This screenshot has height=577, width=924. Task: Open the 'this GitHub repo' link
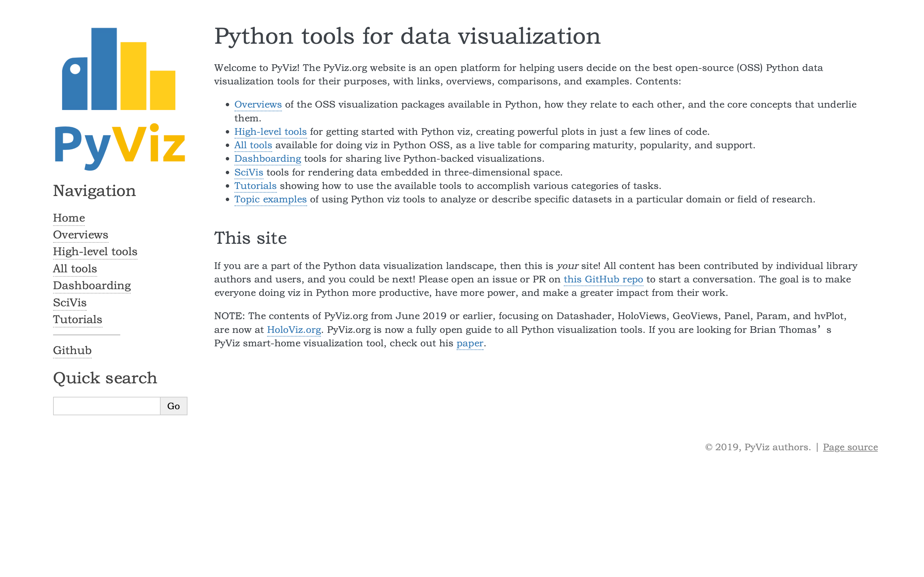(603, 279)
